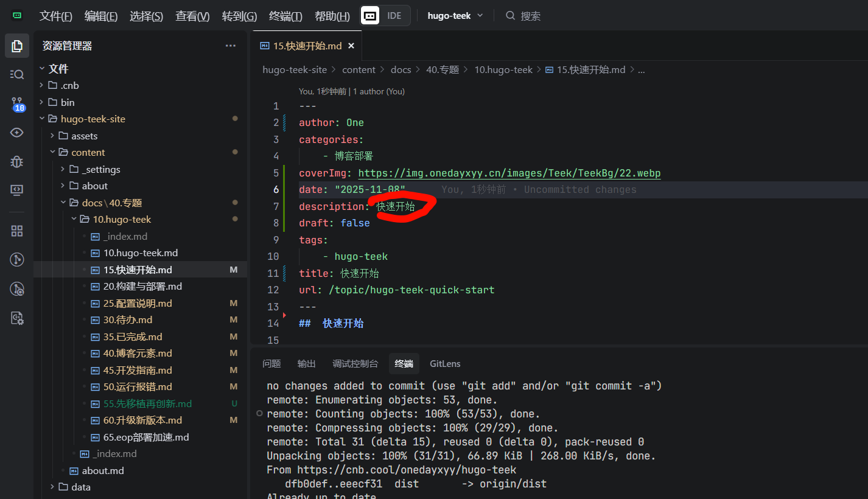
Task: Expand the .cnb folder
Action: tap(69, 86)
